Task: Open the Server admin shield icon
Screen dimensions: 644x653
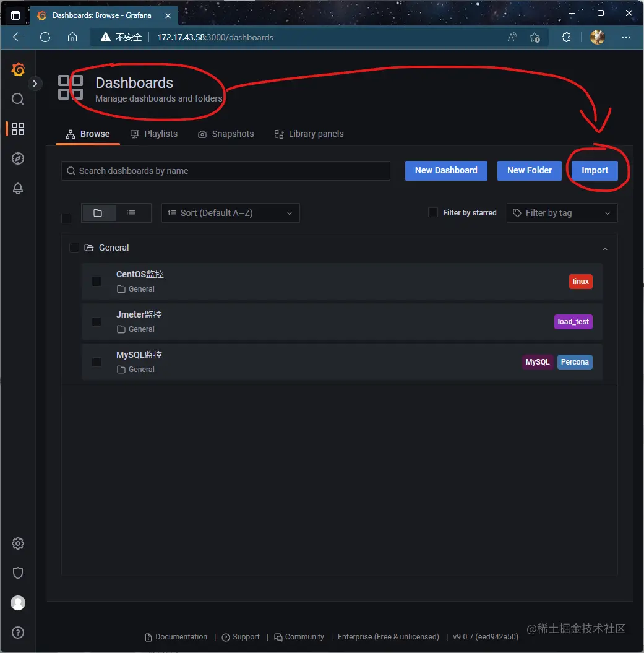Action: point(18,573)
